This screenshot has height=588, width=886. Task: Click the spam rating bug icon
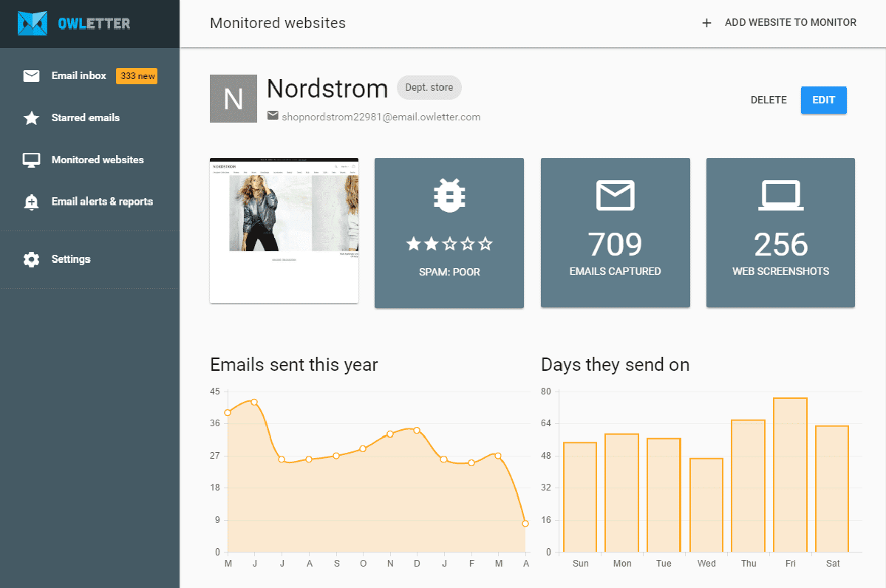point(449,194)
